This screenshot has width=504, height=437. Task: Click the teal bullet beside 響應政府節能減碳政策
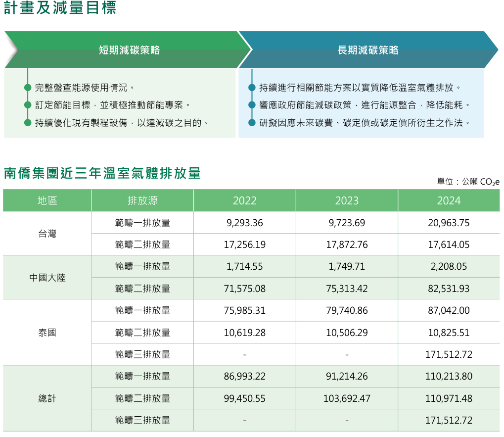pos(252,105)
